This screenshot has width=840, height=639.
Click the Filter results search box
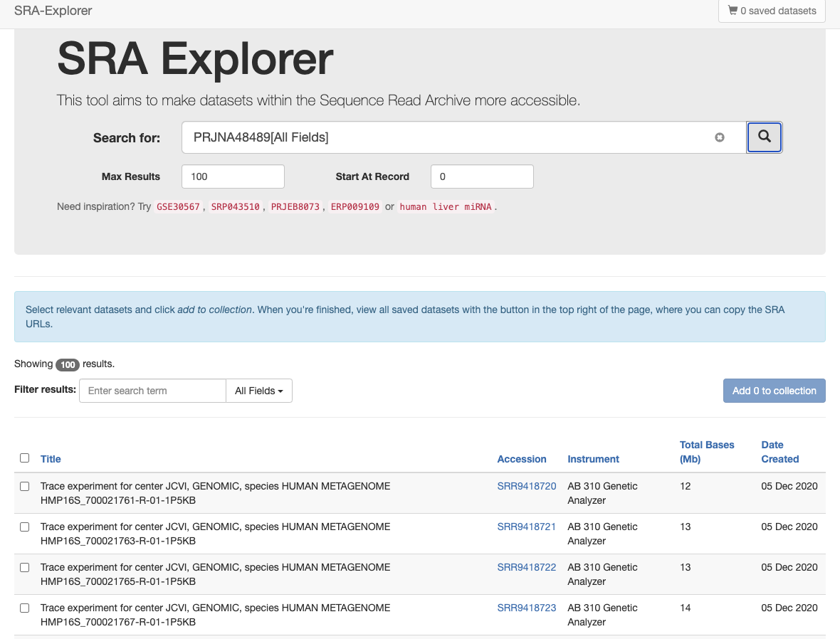point(152,391)
